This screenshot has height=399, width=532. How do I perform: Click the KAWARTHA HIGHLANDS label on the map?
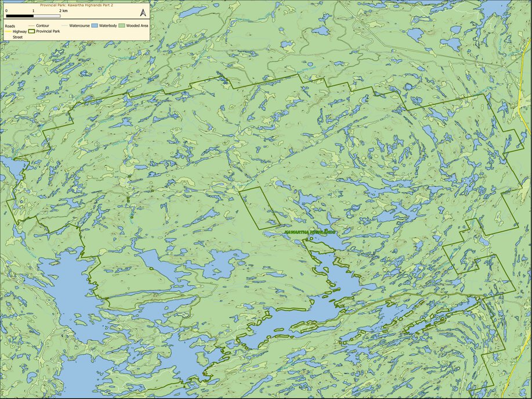tap(309, 232)
